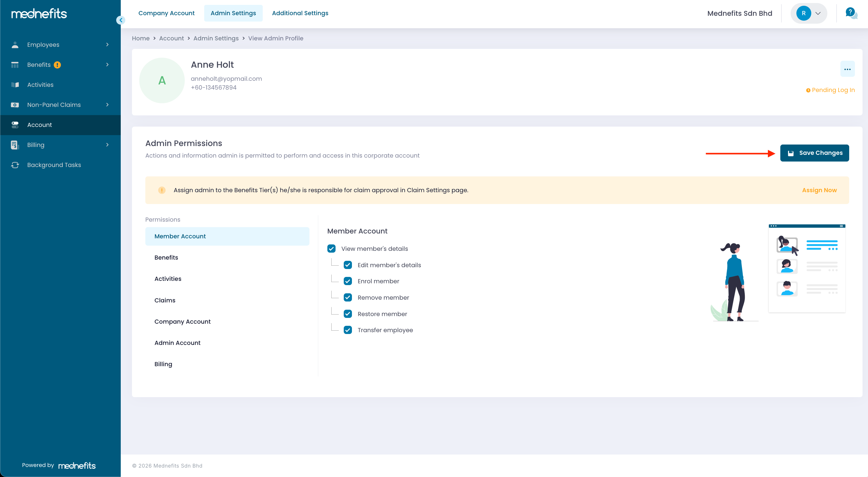This screenshot has width=868, height=477.
Task: Click the Save Changes button
Action: 814,153
